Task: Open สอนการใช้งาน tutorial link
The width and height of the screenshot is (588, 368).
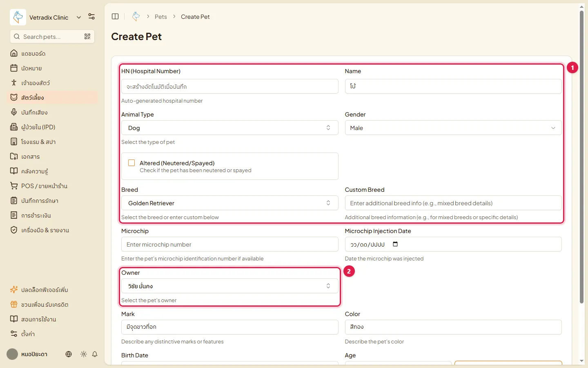Action: click(52, 319)
